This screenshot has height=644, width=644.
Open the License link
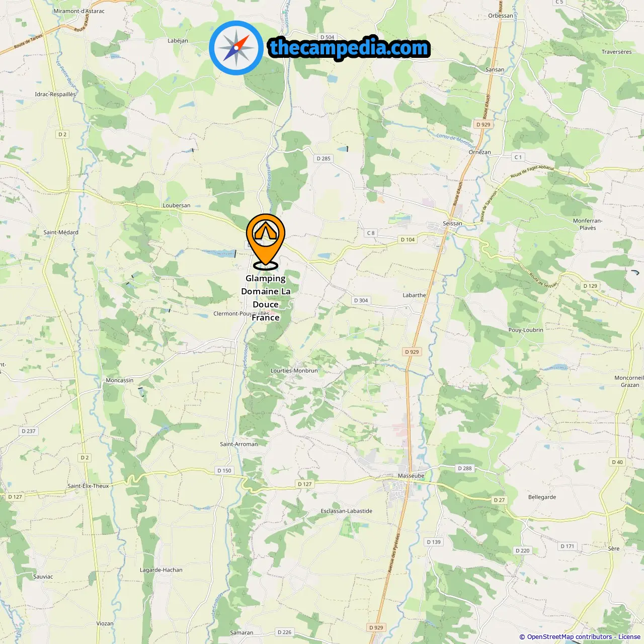tap(629, 636)
